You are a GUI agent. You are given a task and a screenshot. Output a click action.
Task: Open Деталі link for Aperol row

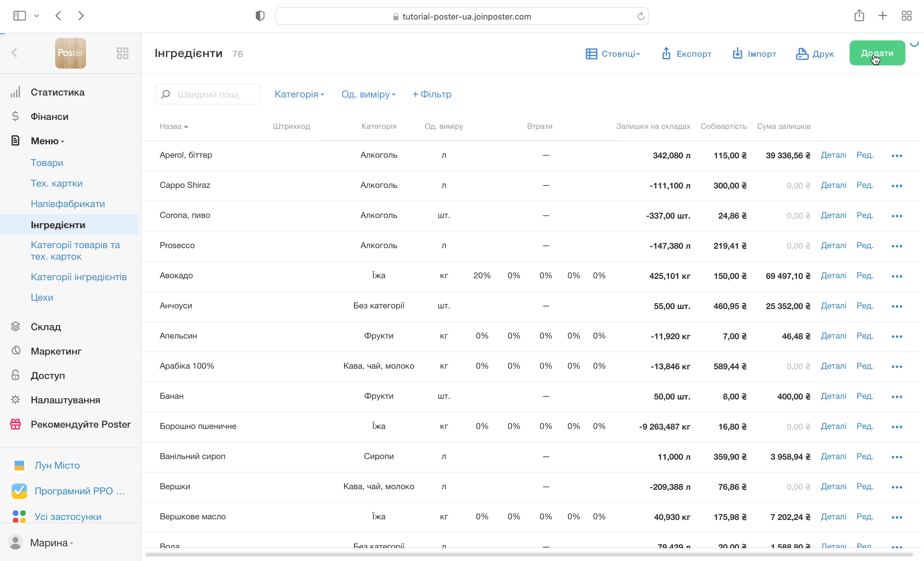pos(833,155)
